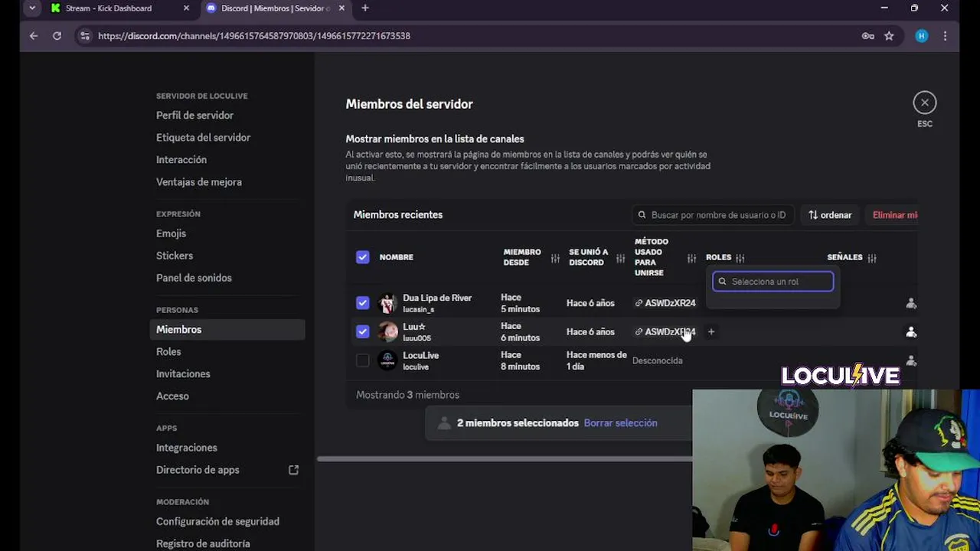Add a role to Luu with plus

(711, 332)
